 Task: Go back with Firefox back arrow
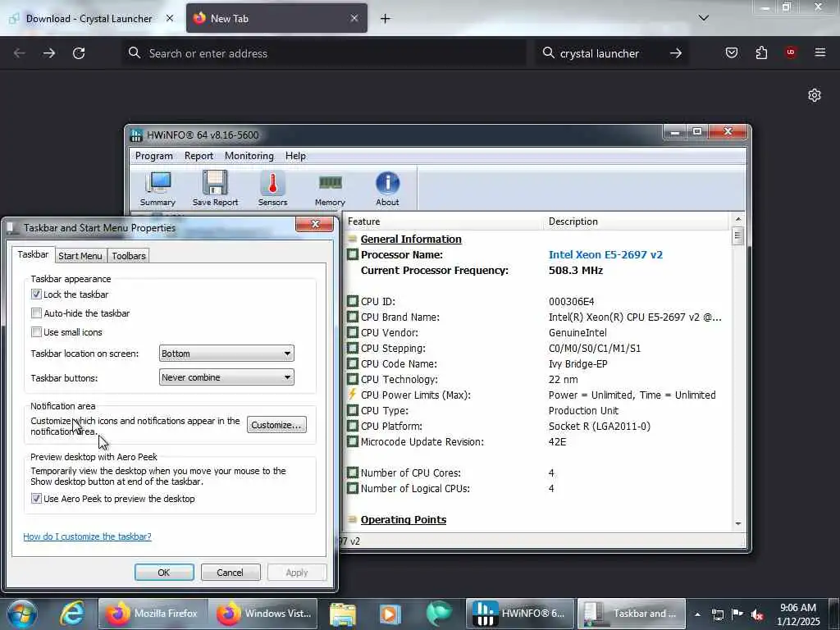(20, 53)
